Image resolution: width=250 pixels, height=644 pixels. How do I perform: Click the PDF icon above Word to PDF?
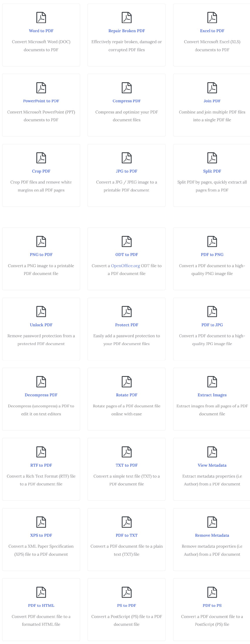pos(41,18)
